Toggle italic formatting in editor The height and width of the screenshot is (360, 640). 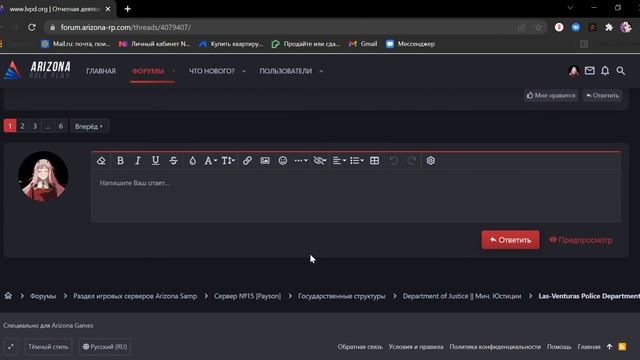click(x=138, y=161)
